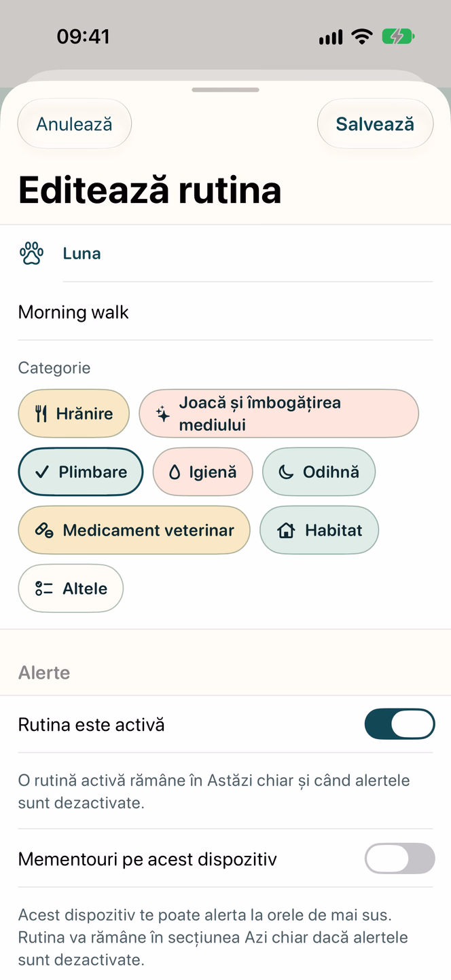This screenshot has height=980, width=451.
Task: Tap the list icon on Altele chip
Action: click(x=44, y=589)
